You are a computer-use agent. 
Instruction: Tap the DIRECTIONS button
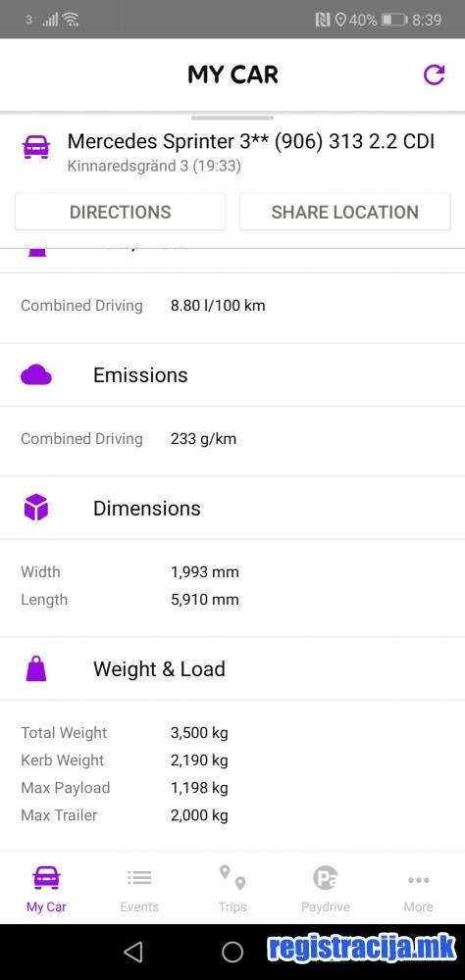click(x=120, y=212)
